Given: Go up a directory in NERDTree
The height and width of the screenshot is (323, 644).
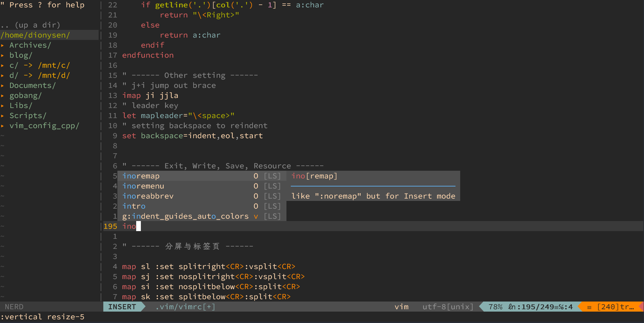Looking at the screenshot, I should tap(30, 25).
